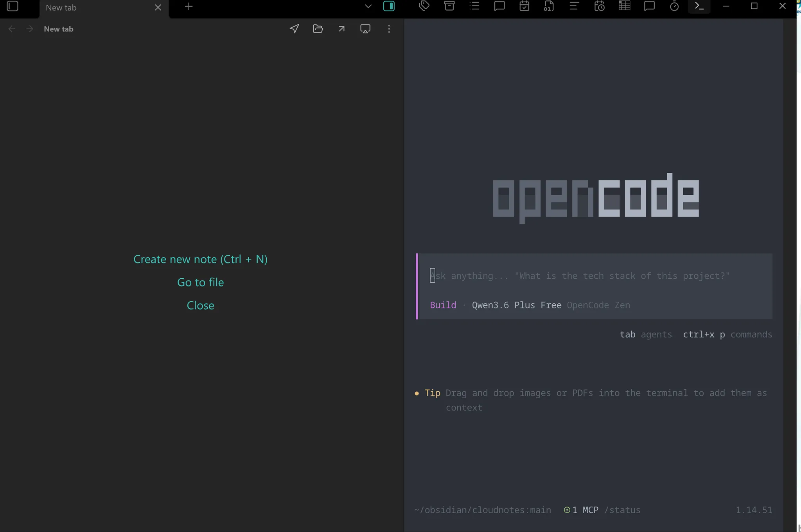Minimize the Obsidian window
This screenshot has width=801, height=532.
726,6
